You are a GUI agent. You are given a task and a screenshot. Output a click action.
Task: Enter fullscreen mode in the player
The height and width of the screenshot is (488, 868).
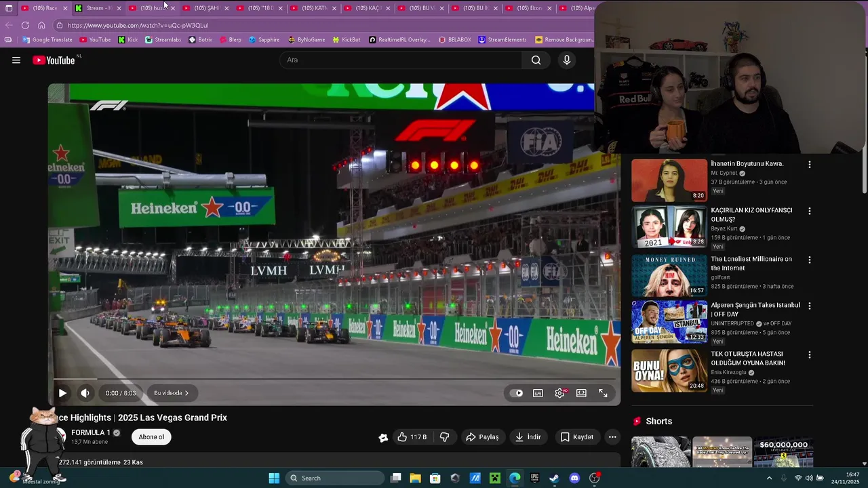pyautogui.click(x=603, y=393)
